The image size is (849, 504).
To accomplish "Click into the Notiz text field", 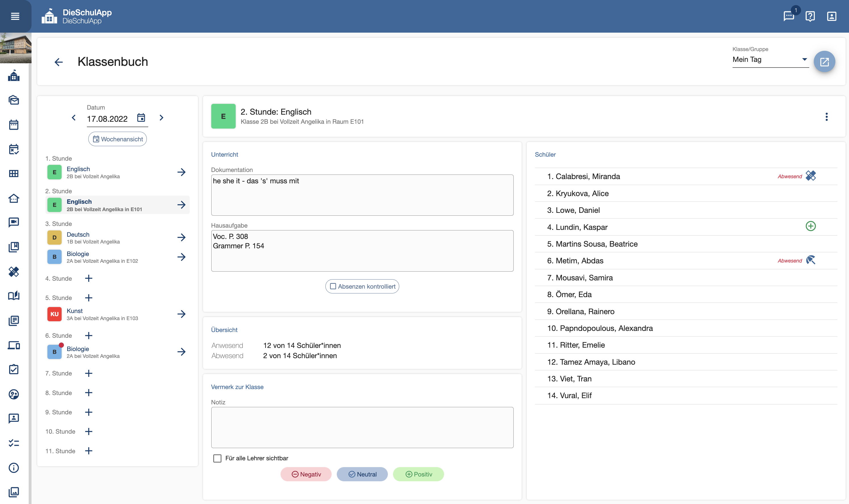I will click(362, 428).
